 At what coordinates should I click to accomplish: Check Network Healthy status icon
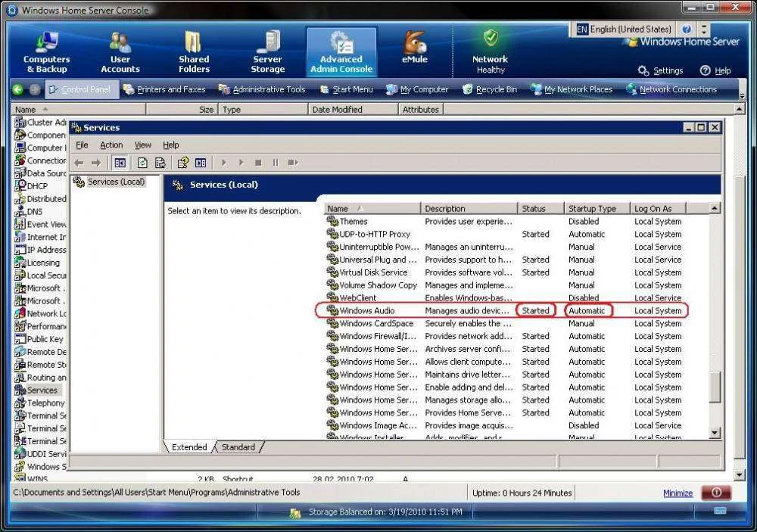491,38
